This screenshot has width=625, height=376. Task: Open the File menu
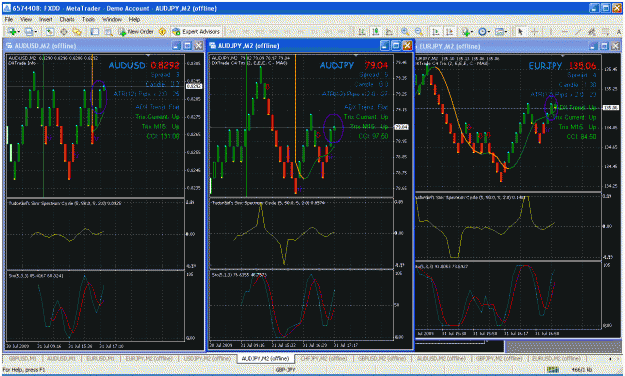(x=9, y=19)
